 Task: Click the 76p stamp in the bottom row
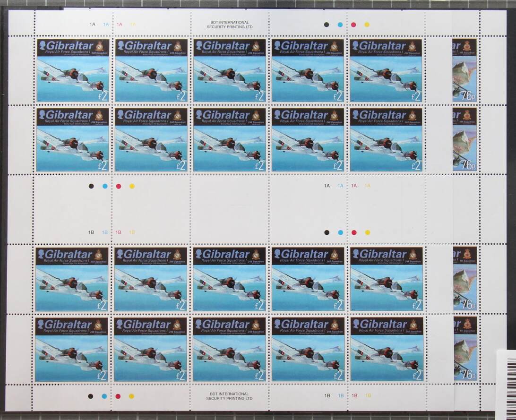[x=465, y=349]
